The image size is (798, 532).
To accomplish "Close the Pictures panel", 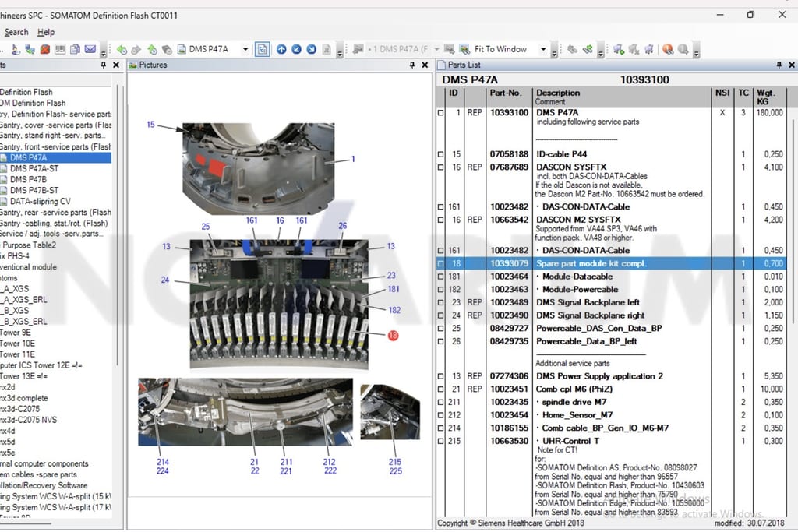I will point(425,65).
